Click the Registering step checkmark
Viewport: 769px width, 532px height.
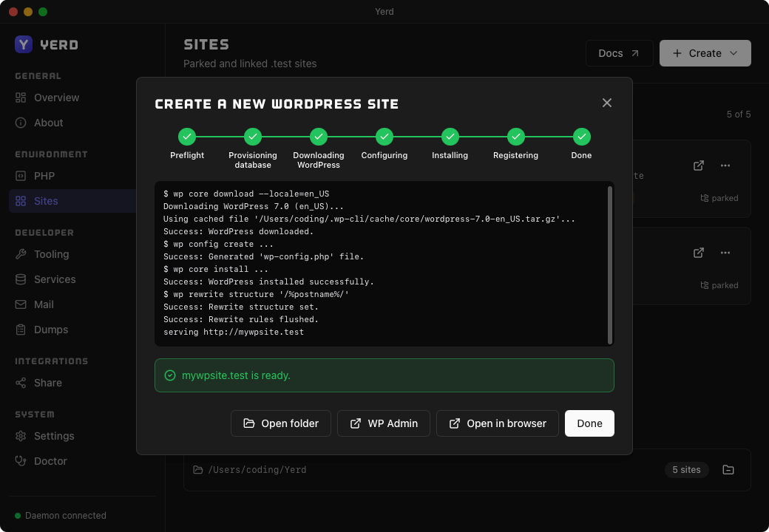coord(515,137)
